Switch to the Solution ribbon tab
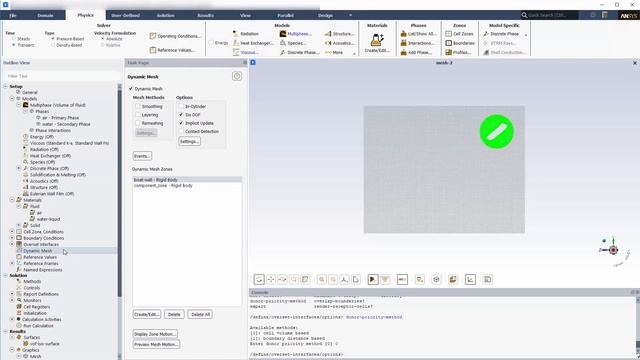This screenshot has width=640, height=360. click(165, 15)
